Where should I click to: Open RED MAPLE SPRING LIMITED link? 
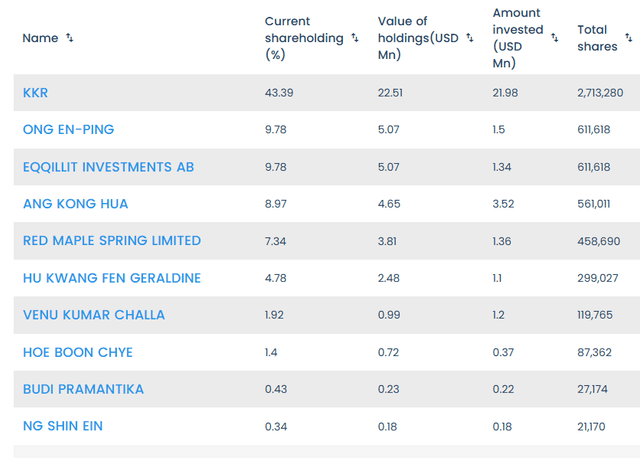(112, 241)
